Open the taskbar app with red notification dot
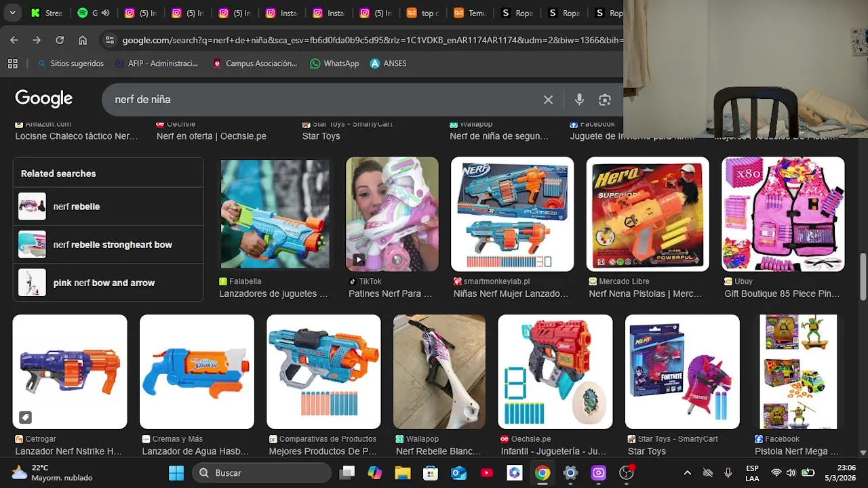This screenshot has height=488, width=868. [627, 472]
